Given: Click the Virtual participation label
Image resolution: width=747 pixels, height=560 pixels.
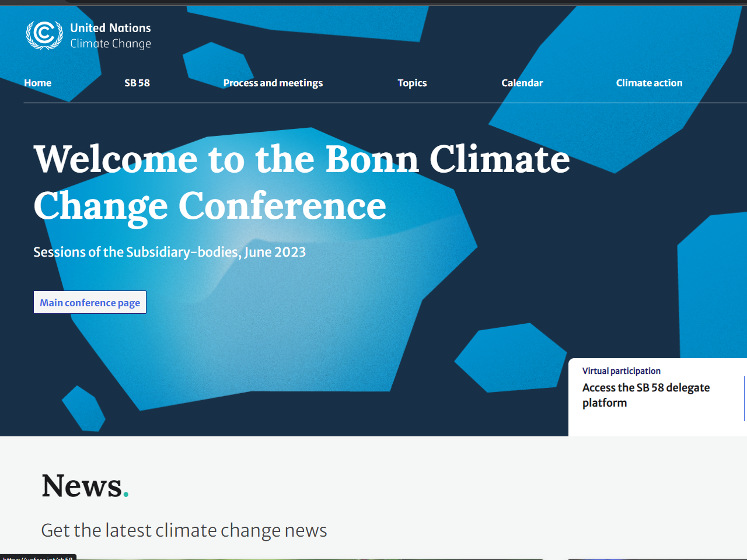Looking at the screenshot, I should [621, 371].
